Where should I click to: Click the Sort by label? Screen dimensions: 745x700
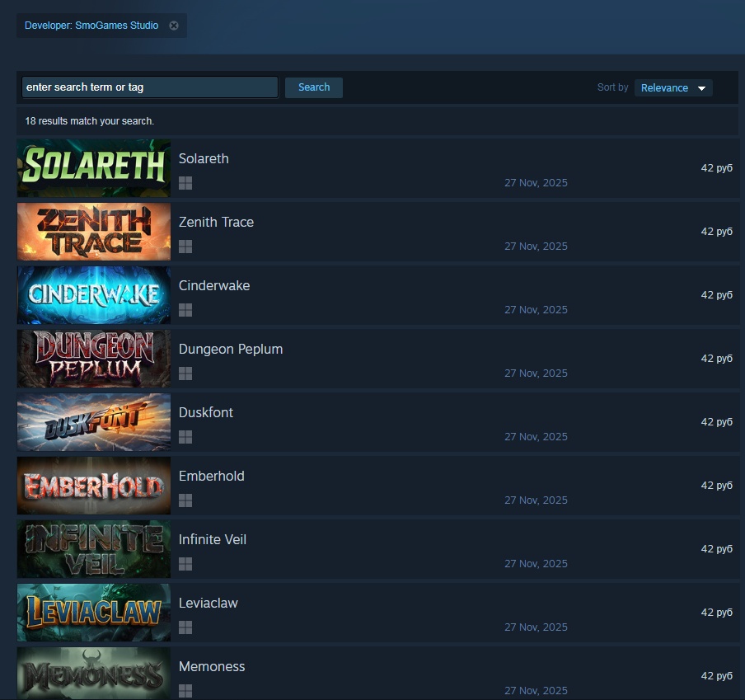coord(612,87)
